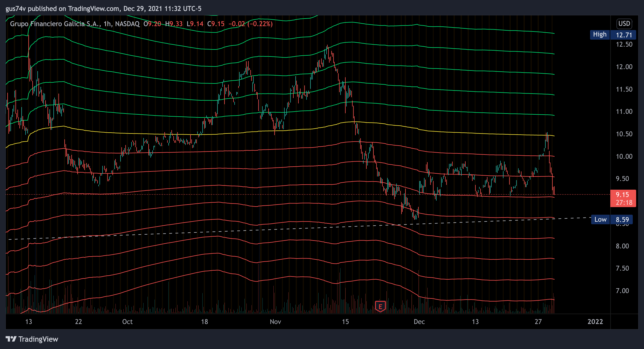Viewport: 644px width, 349px height.
Task: Click the close value C9.15
Action: pos(216,24)
